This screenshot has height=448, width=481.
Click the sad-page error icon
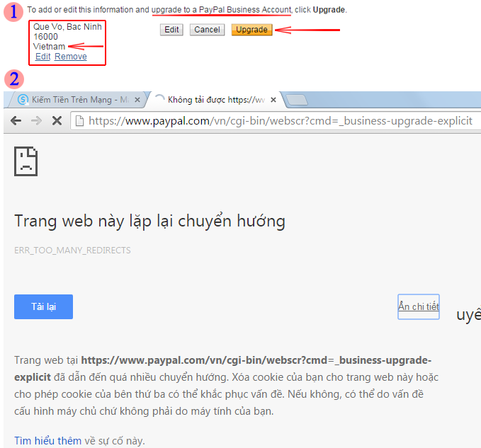click(26, 161)
